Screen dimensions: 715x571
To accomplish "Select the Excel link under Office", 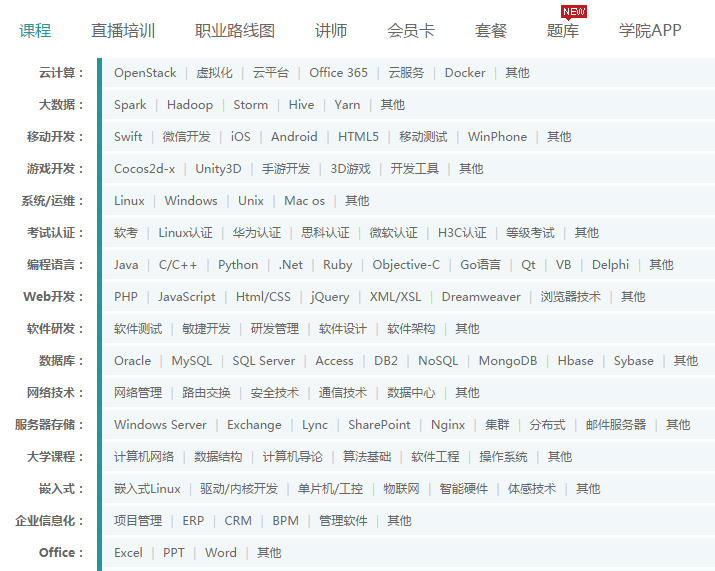I will (x=128, y=553).
